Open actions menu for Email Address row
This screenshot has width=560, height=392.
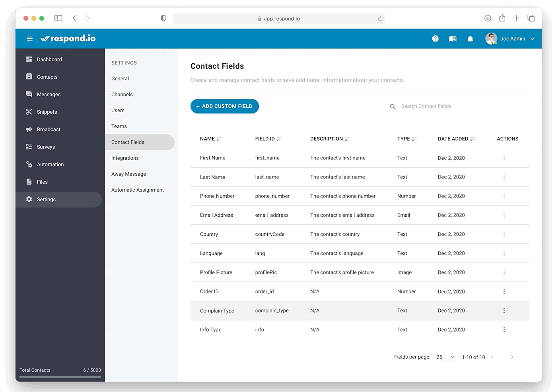click(504, 215)
